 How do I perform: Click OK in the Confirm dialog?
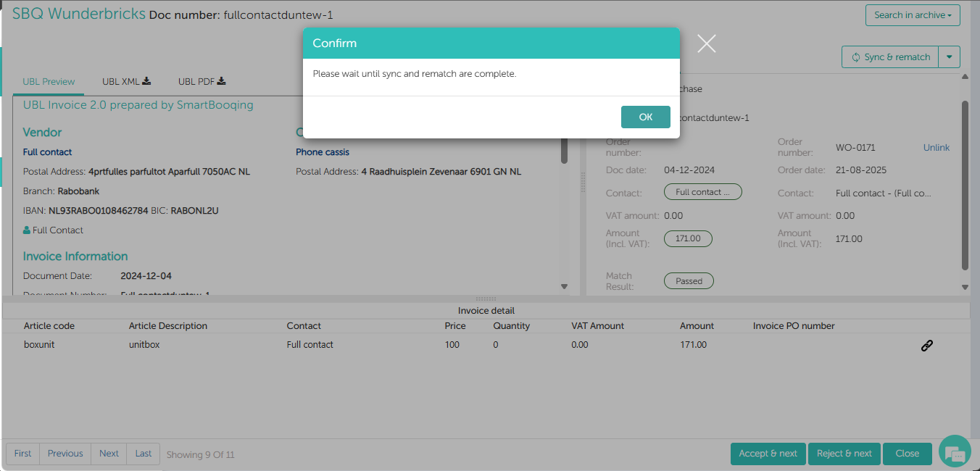coord(645,117)
